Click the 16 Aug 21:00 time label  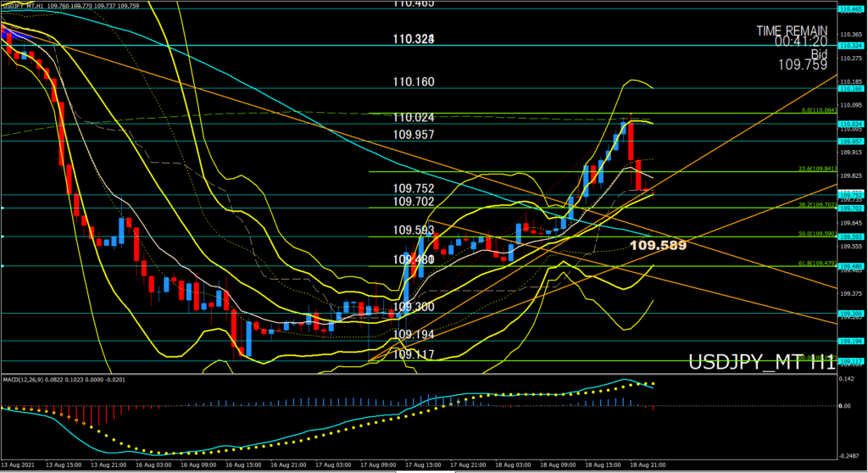click(x=288, y=465)
